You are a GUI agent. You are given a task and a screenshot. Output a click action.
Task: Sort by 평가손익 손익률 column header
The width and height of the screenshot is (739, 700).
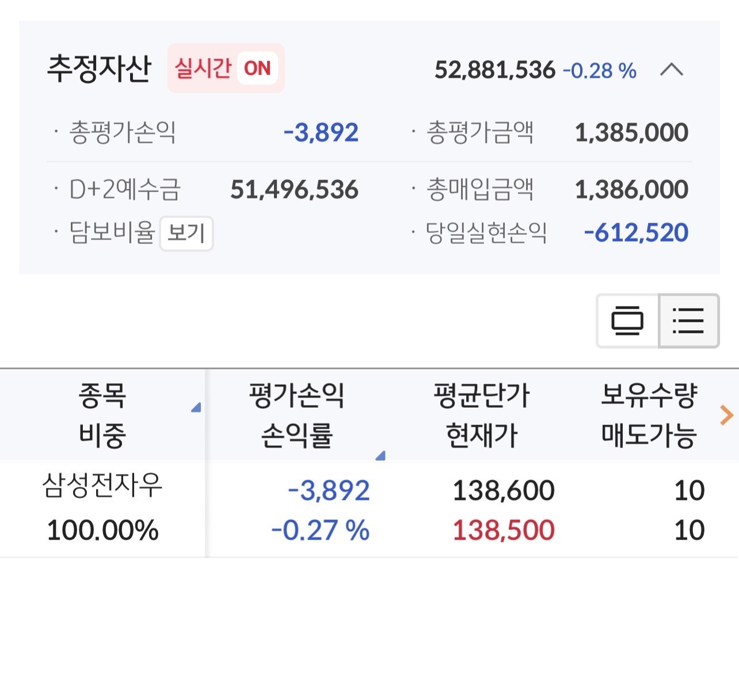[296, 415]
